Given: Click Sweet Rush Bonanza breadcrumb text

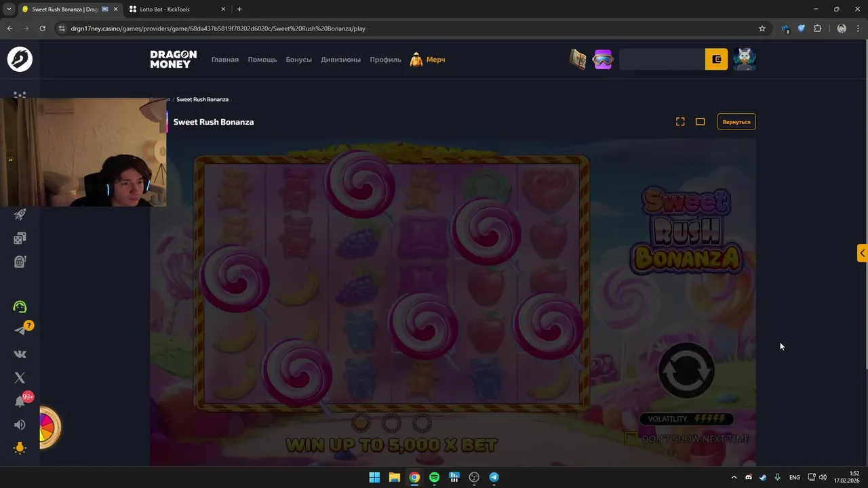Looking at the screenshot, I should pyautogui.click(x=202, y=99).
